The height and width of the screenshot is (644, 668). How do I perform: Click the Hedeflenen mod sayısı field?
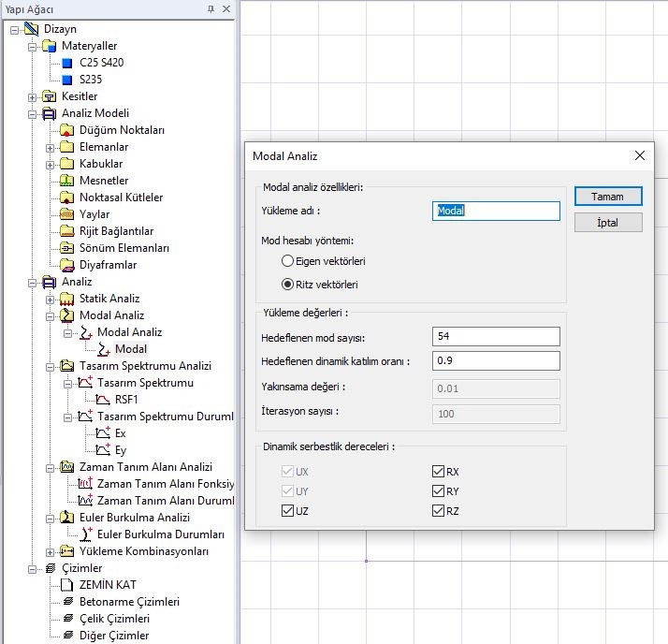[496, 337]
